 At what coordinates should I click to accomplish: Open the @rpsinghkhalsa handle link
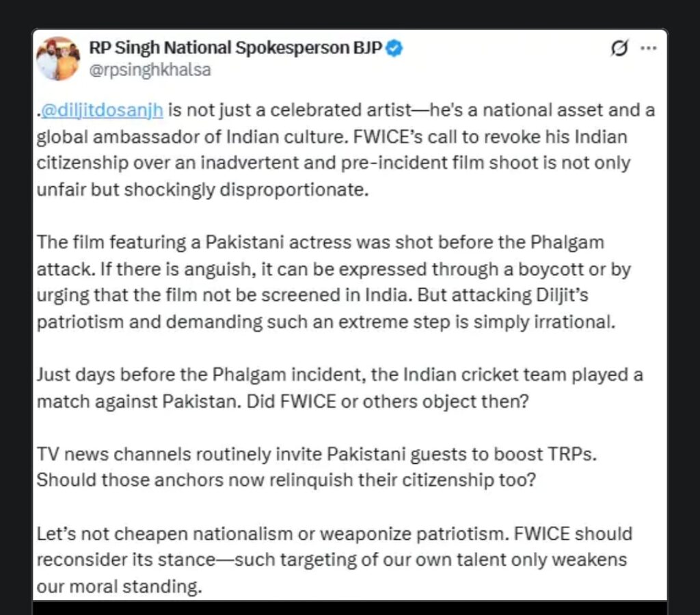click(x=150, y=70)
